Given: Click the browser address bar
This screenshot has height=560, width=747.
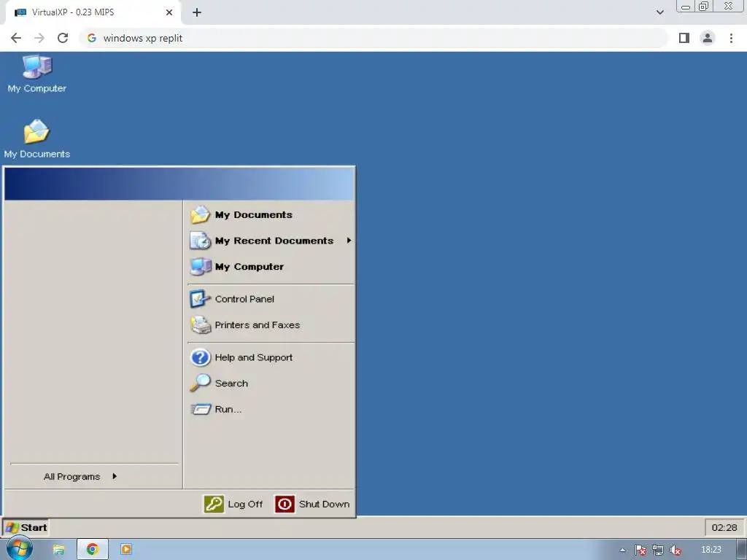Looking at the screenshot, I should click(x=373, y=38).
